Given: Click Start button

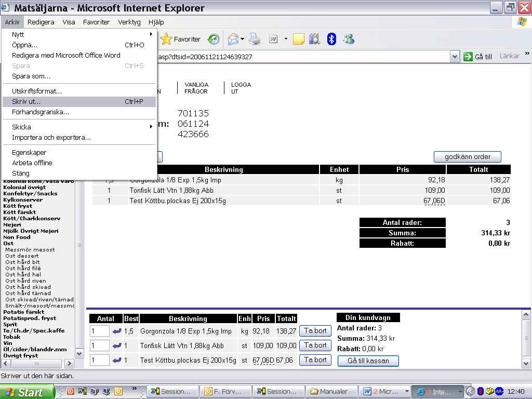Looking at the screenshot, I should click(27, 392).
